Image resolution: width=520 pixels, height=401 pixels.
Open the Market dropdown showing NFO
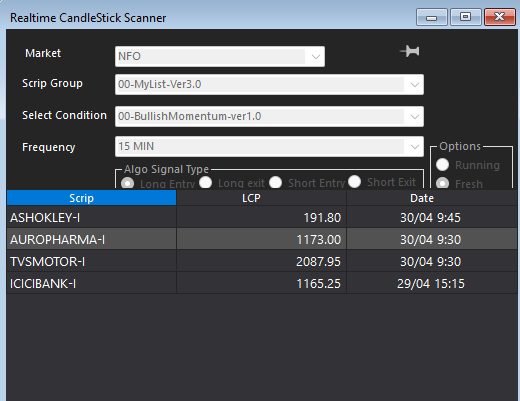pyautogui.click(x=220, y=56)
